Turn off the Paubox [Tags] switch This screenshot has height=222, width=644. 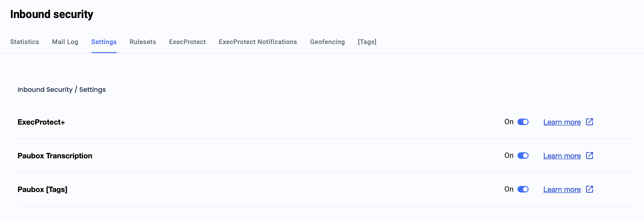point(523,189)
